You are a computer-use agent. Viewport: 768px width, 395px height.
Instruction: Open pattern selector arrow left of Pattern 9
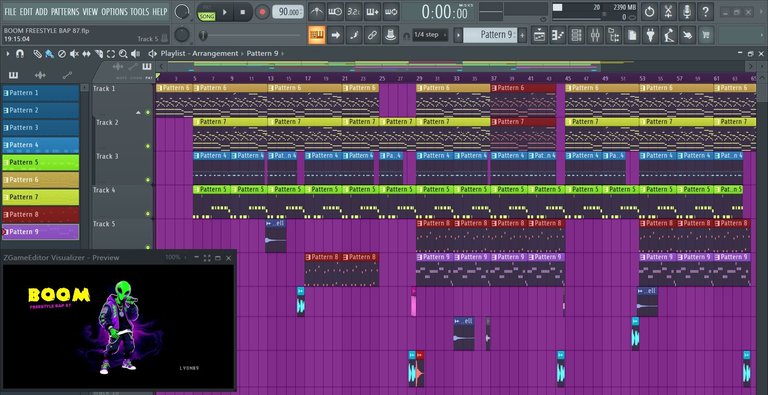click(458, 35)
